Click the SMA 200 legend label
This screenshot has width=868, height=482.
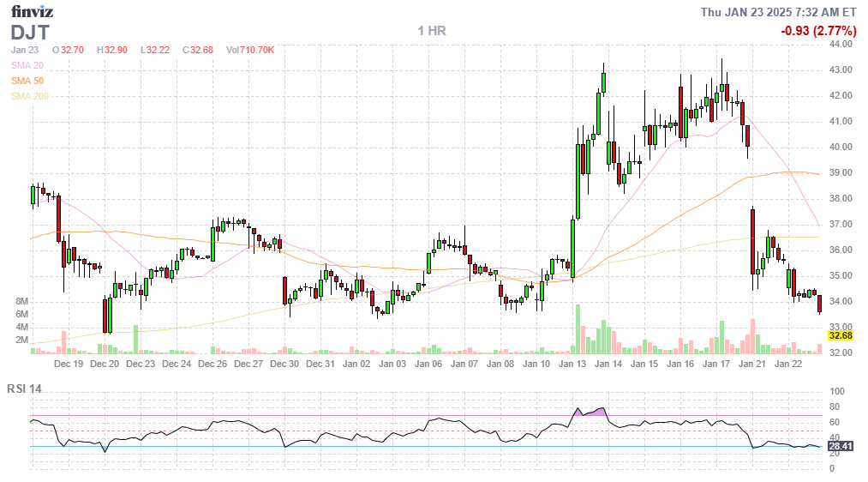click(29, 96)
